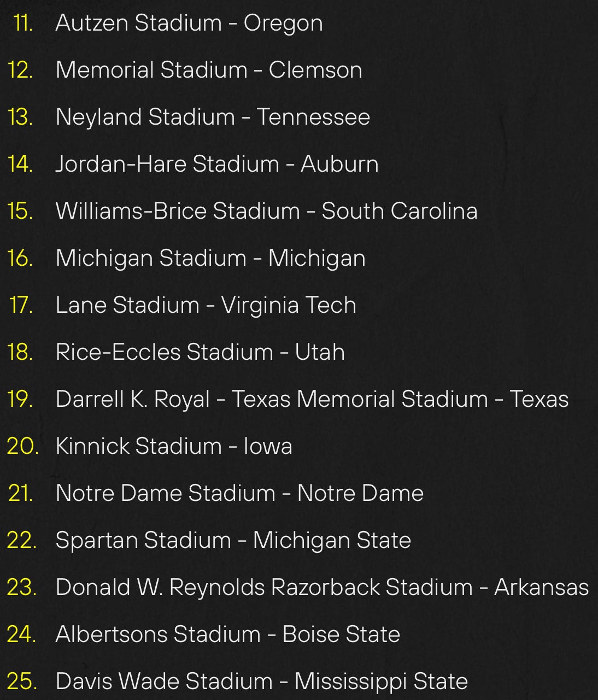Click Lane Stadium - Virginia Tech entry
598x700 pixels.
206,305
